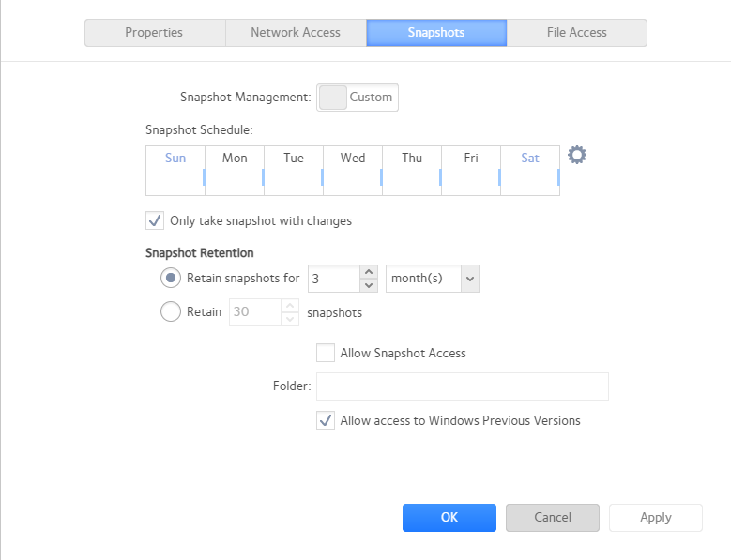Viewport: 731px width, 560px height.
Task: Select the Snapshots tab
Action: tap(436, 33)
